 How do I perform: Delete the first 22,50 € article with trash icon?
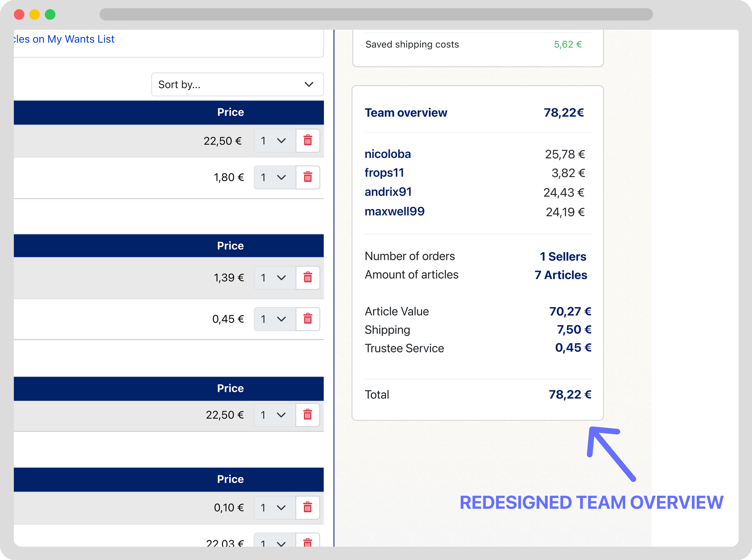(307, 141)
